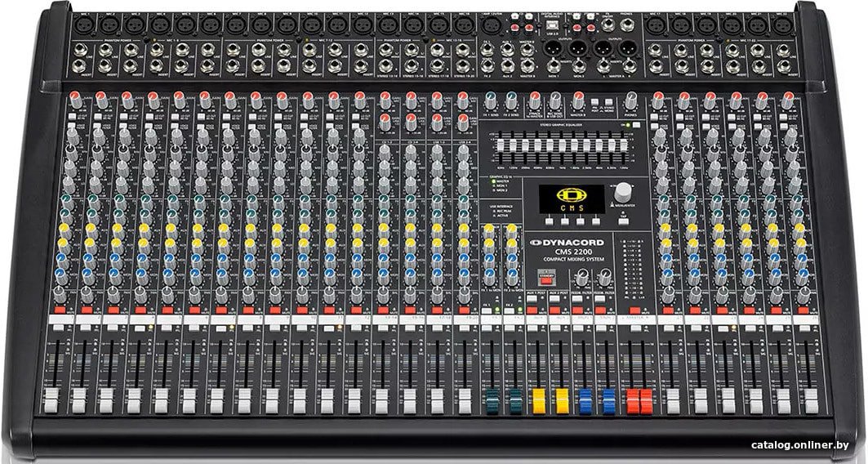The height and width of the screenshot is (464, 868).
Task: Click the leftmost graphic equalizer band slider
Action: pos(501,145)
